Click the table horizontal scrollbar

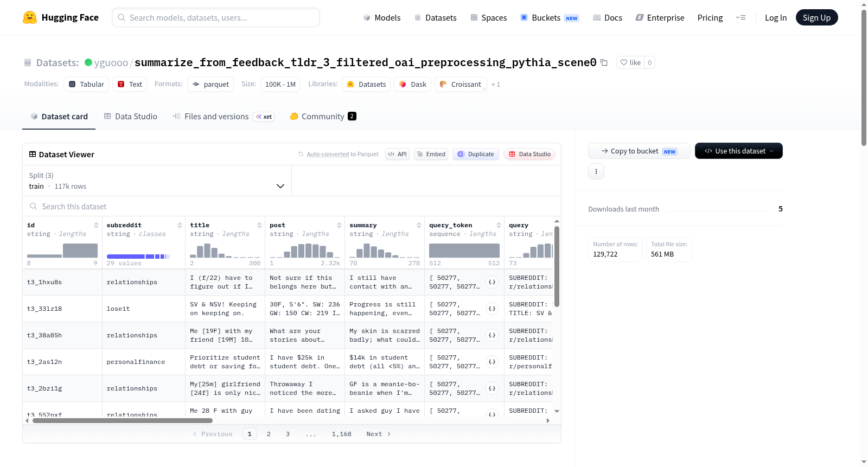tap(123, 420)
